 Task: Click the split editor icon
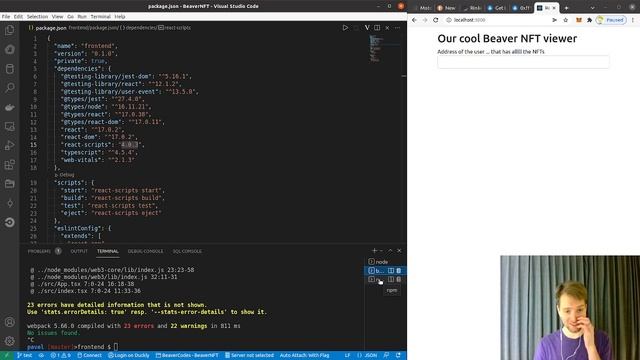point(377,28)
